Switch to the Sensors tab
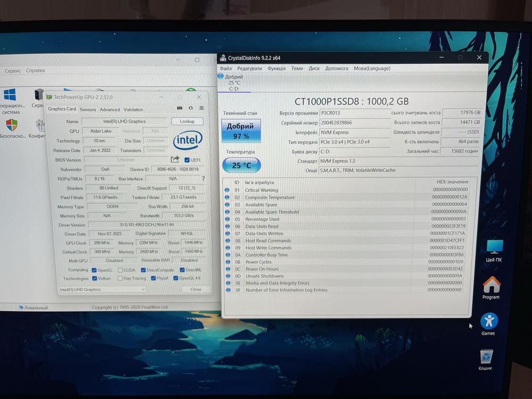Viewport: 532px width, 399px height. (88, 110)
